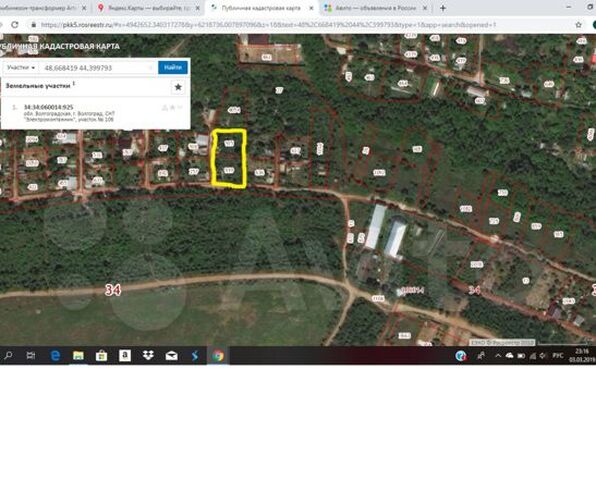
Task: Close the Авито tab
Action: pyautogui.click(x=425, y=8)
